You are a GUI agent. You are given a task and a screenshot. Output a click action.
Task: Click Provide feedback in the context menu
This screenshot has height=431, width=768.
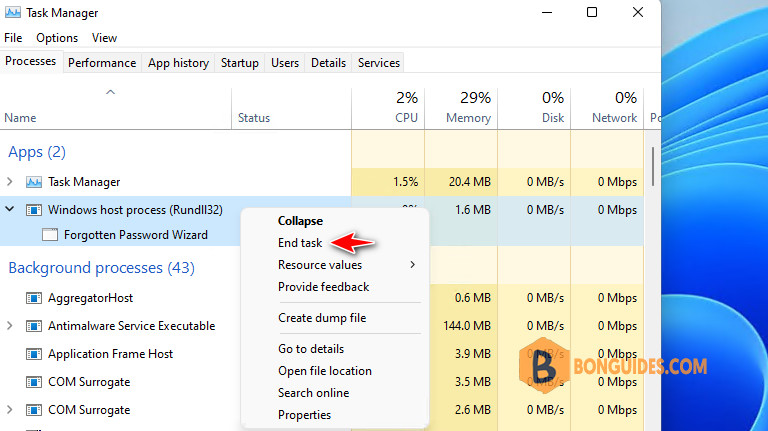(x=323, y=287)
